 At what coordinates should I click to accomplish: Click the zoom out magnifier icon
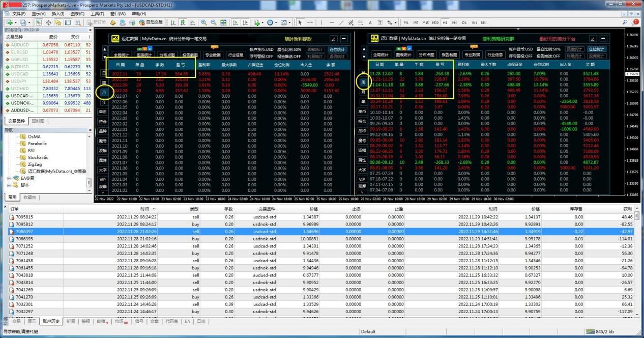[x=214, y=22]
